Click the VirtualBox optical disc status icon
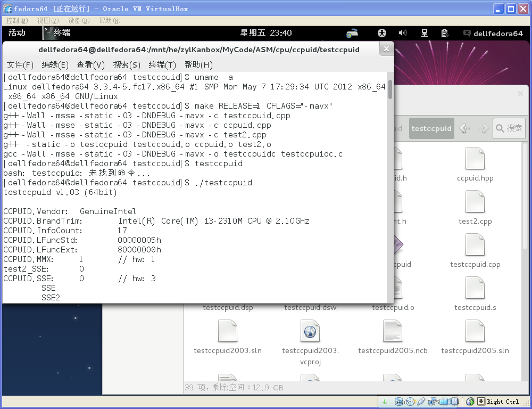Image resolution: width=532 pixels, height=409 pixels. [410, 402]
